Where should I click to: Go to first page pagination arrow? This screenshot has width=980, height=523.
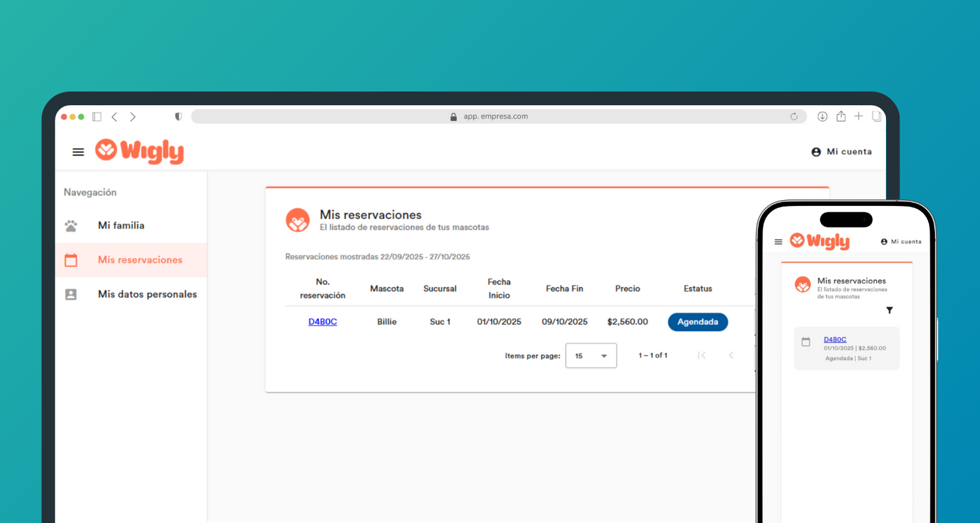702,356
